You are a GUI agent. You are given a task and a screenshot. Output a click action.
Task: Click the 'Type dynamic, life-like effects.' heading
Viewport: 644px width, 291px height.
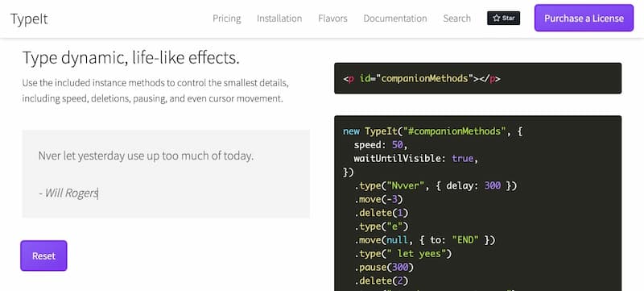click(130, 58)
